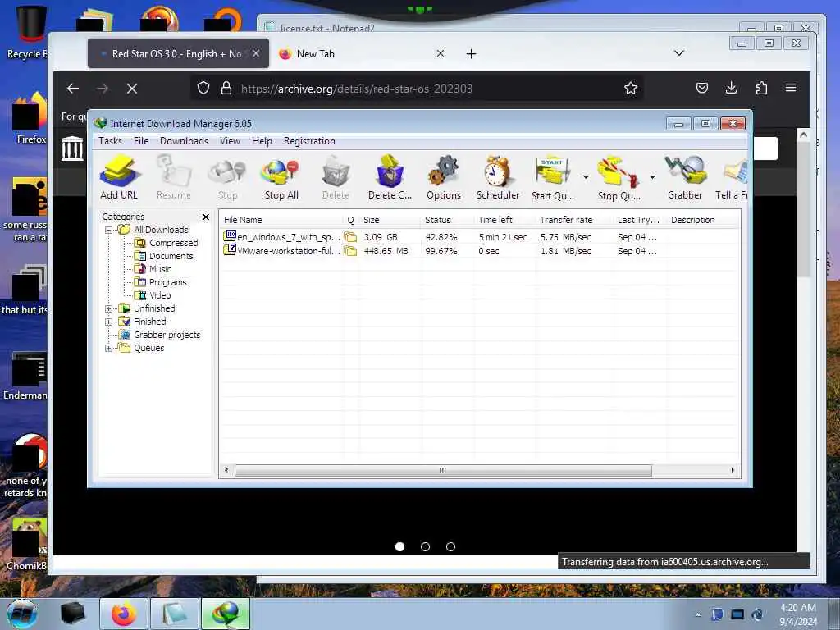Select the Compressed category

point(167,243)
